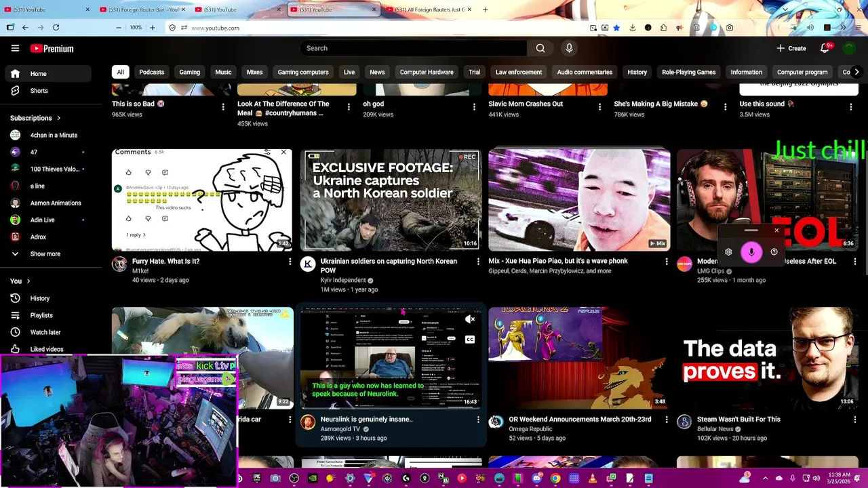868x488 pixels.
Task: Select the Podcasts filter chip
Action: tap(151, 72)
